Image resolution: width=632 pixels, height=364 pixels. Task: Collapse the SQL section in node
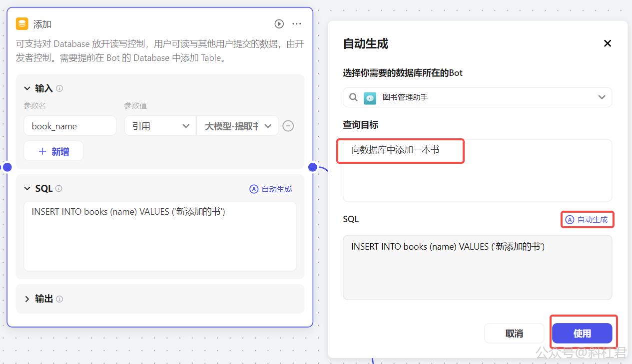point(27,189)
